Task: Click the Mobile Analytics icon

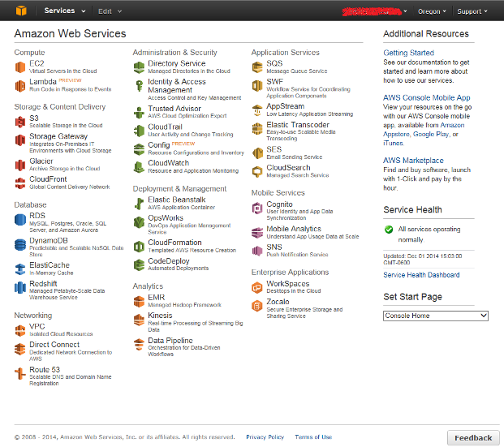Action: click(257, 233)
